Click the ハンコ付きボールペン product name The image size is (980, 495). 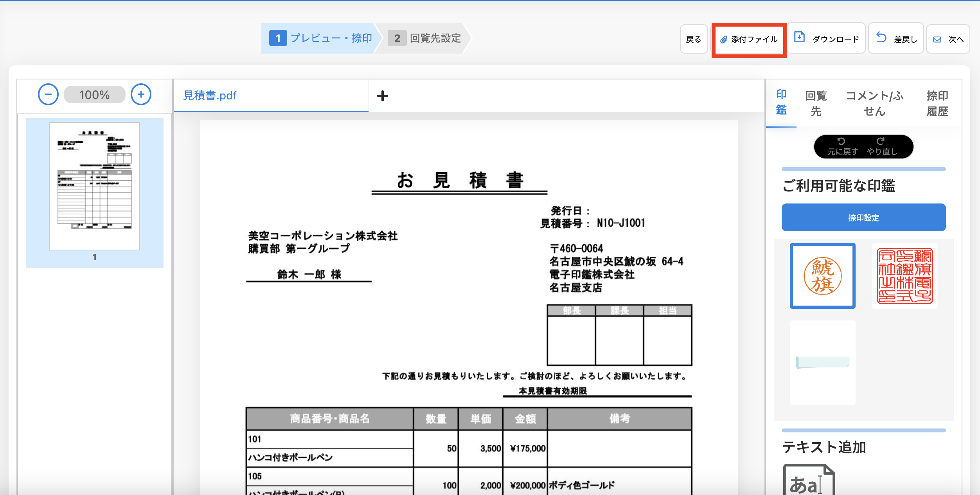click(x=290, y=457)
